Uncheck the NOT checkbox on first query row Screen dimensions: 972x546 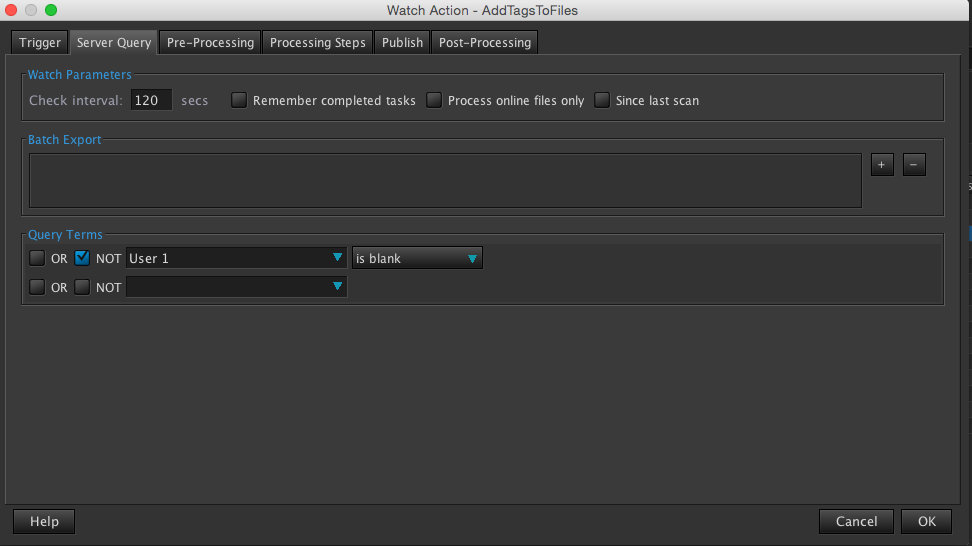[83, 258]
